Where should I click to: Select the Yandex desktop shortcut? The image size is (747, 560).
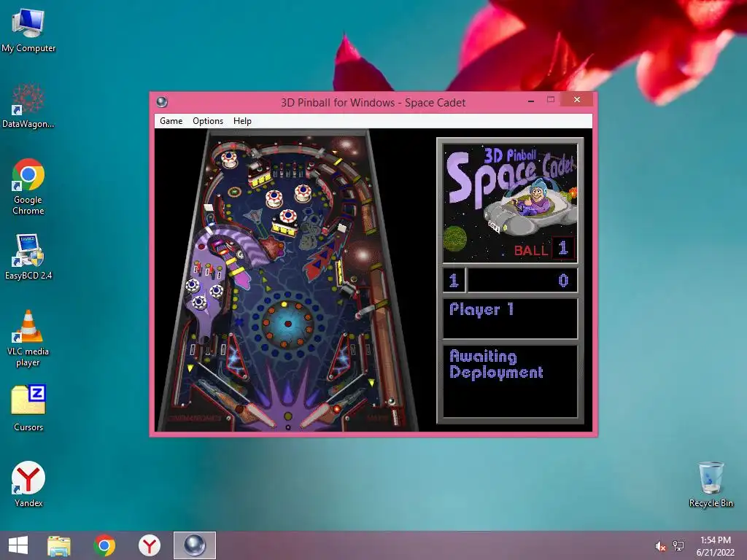point(28,484)
